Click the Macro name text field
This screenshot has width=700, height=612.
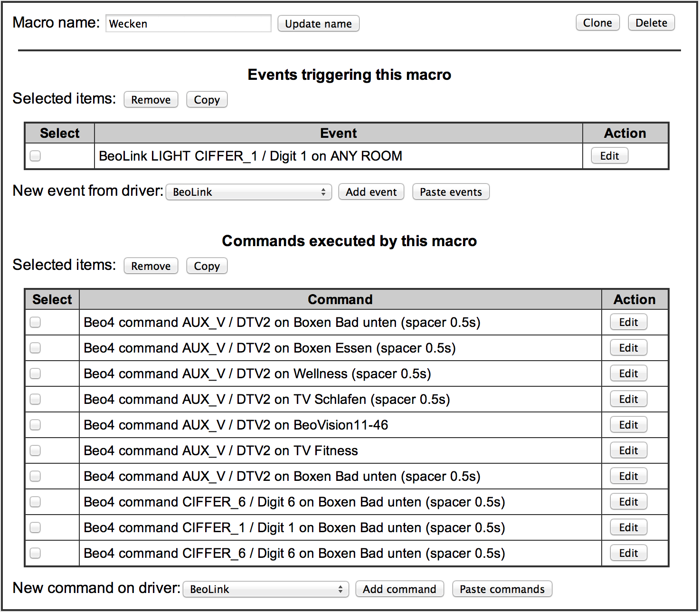188,23
